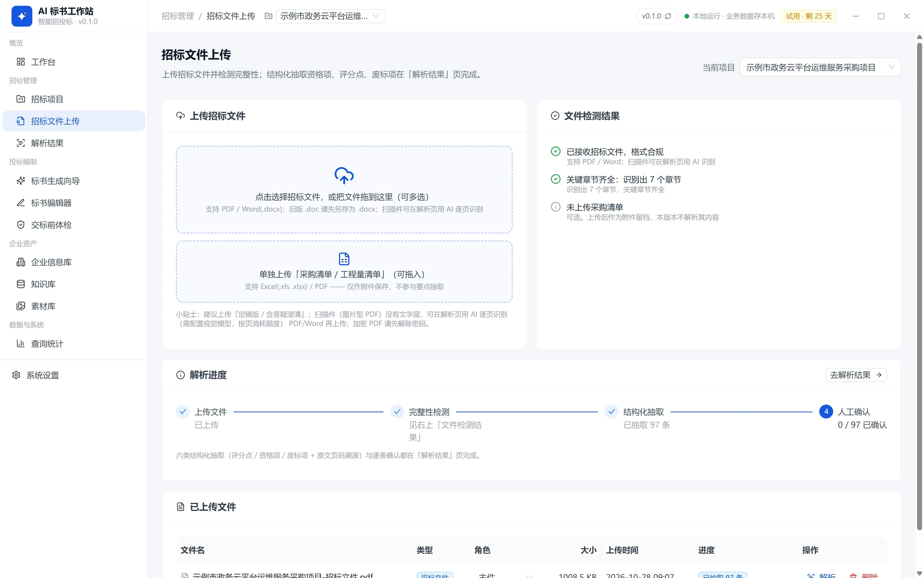Open 标书生成向导 from the sidebar
The image size is (924, 578).
(x=74, y=181)
